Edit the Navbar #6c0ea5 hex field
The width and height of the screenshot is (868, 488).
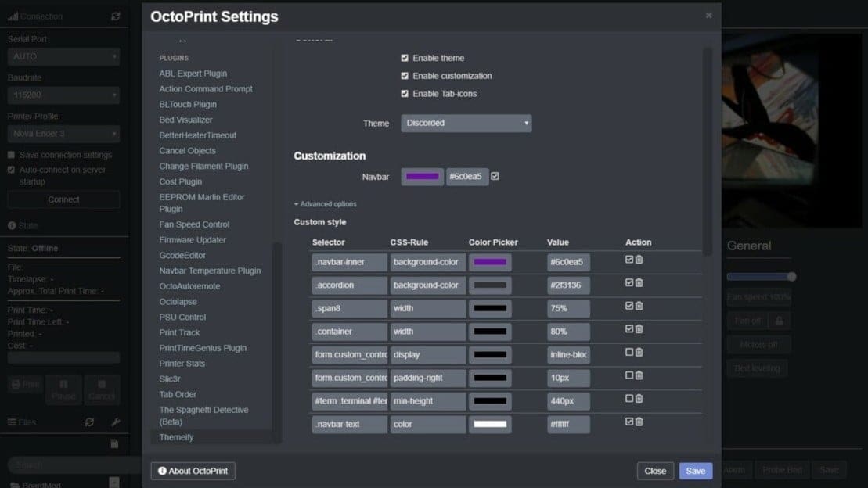click(x=467, y=177)
